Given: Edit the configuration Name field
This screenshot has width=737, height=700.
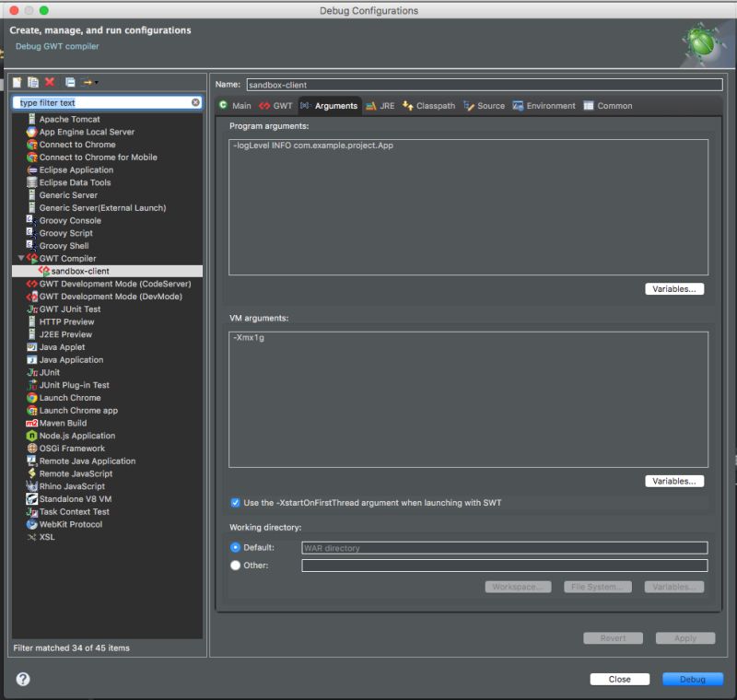Looking at the screenshot, I should 479,83.
